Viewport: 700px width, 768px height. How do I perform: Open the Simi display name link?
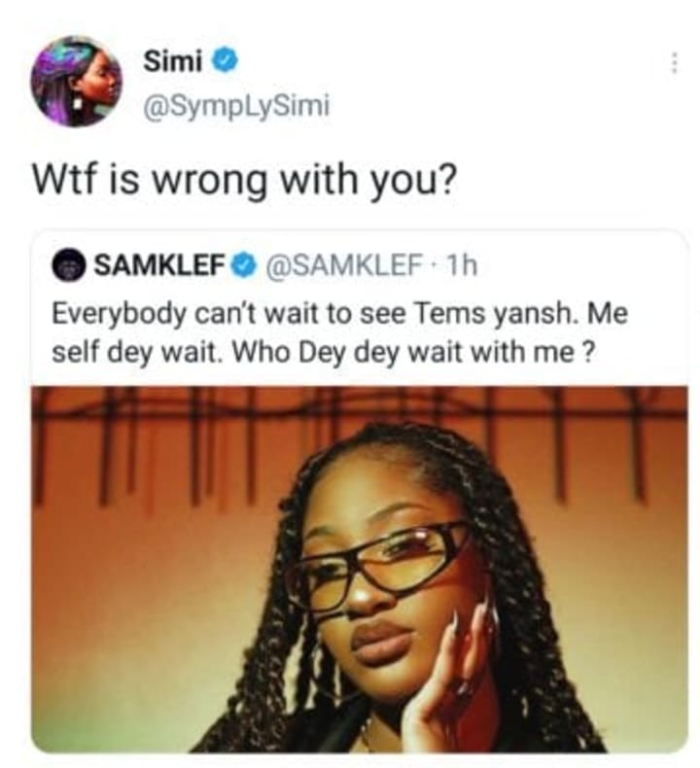point(172,61)
